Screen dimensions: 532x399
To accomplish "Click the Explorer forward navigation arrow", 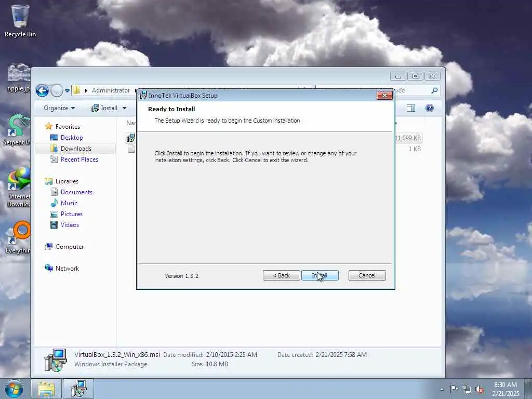I will [x=57, y=90].
